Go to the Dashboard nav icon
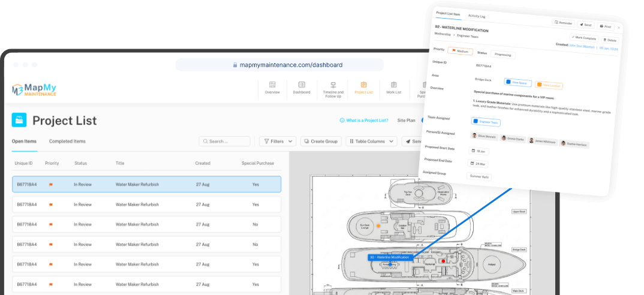 (x=302, y=85)
